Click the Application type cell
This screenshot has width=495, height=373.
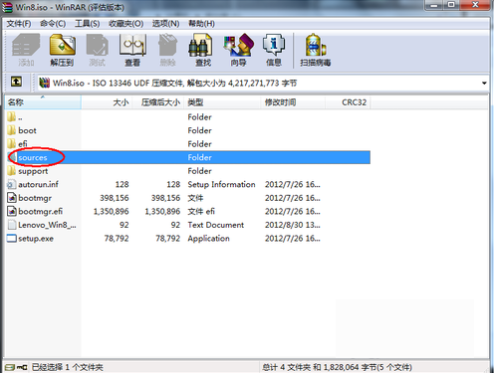click(x=208, y=238)
